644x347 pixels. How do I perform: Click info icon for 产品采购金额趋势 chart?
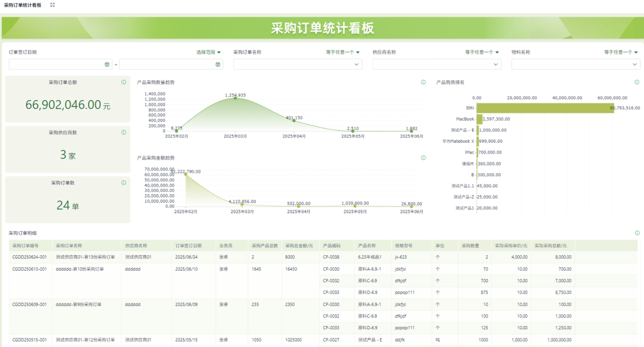(423, 158)
